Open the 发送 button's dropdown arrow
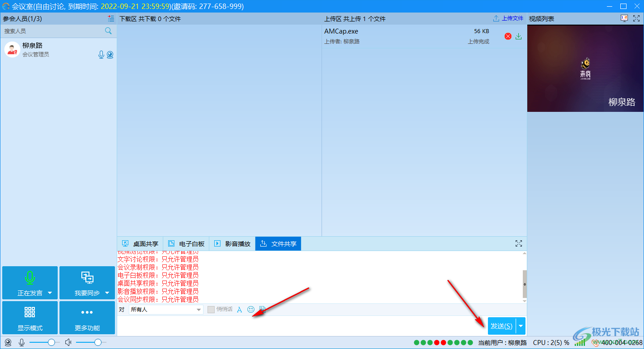Screen dimensions: 644x349 click(521, 326)
